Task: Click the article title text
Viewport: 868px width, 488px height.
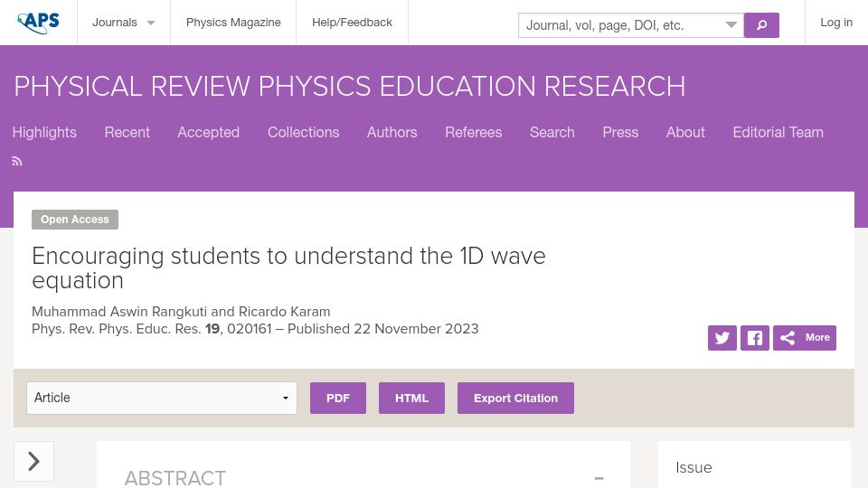Action: point(288,268)
